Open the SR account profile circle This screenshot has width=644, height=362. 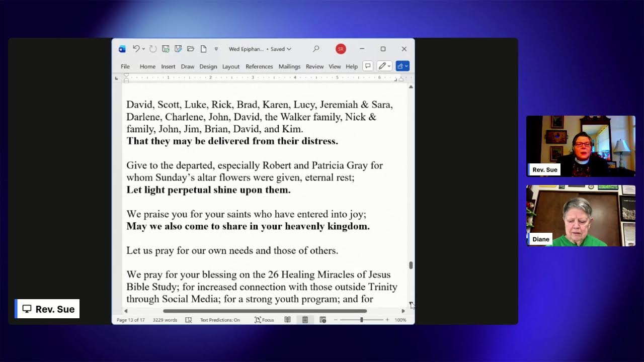click(341, 49)
